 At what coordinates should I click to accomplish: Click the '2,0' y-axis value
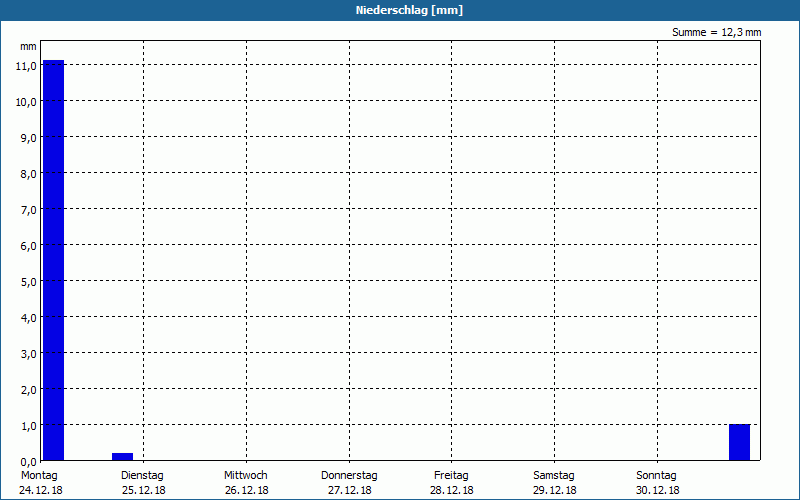pyautogui.click(x=28, y=390)
